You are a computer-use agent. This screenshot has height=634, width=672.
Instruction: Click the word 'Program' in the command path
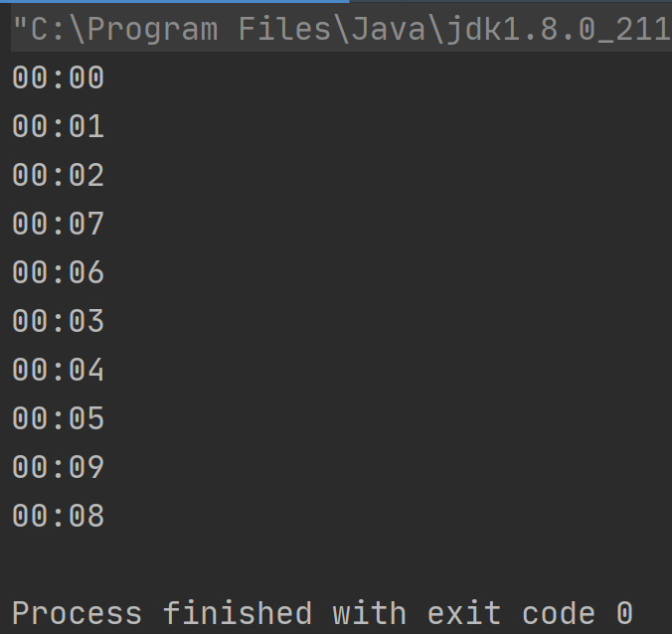click(153, 31)
